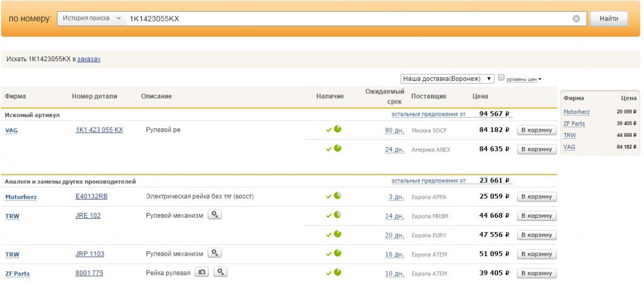
Task: Click into the part number search field
Action: coord(349,19)
